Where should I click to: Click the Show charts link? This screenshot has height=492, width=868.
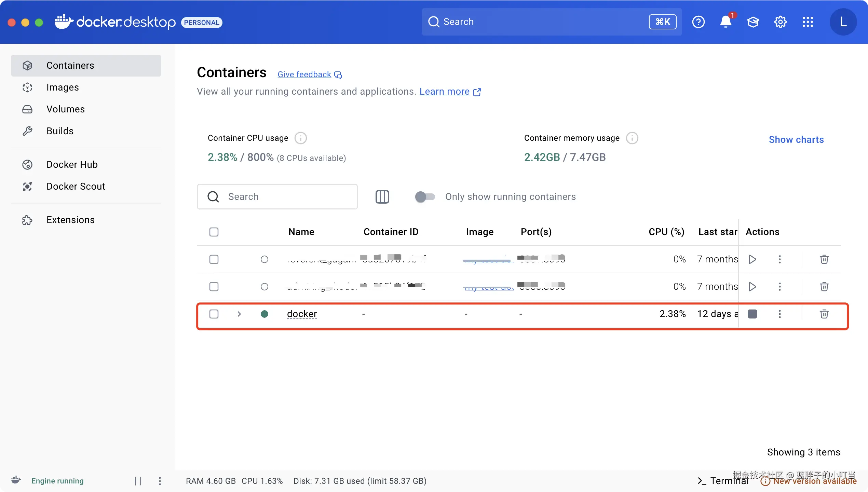796,139
